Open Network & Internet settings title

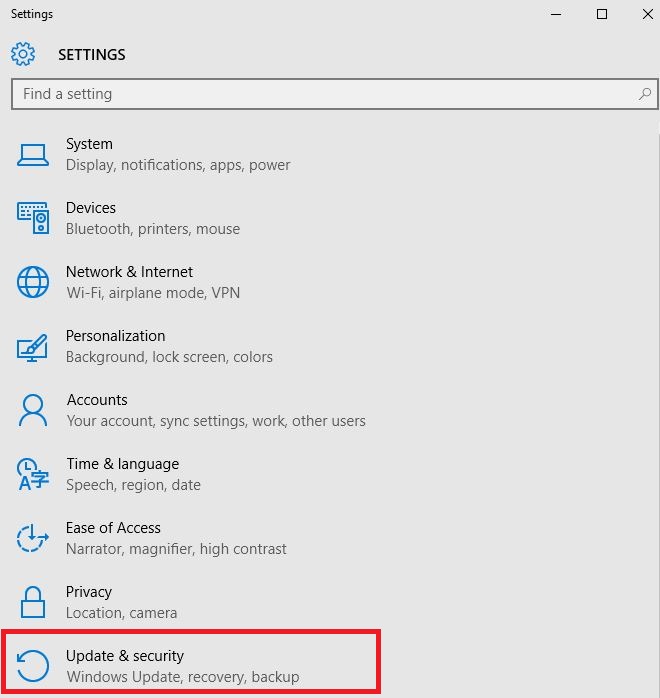click(x=129, y=272)
